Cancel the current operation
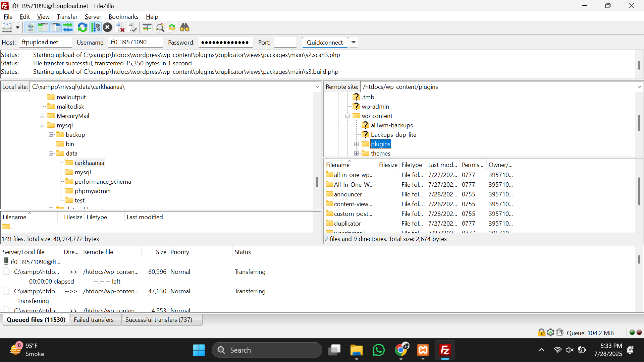Screen dimensions: 644x362 [107, 27]
